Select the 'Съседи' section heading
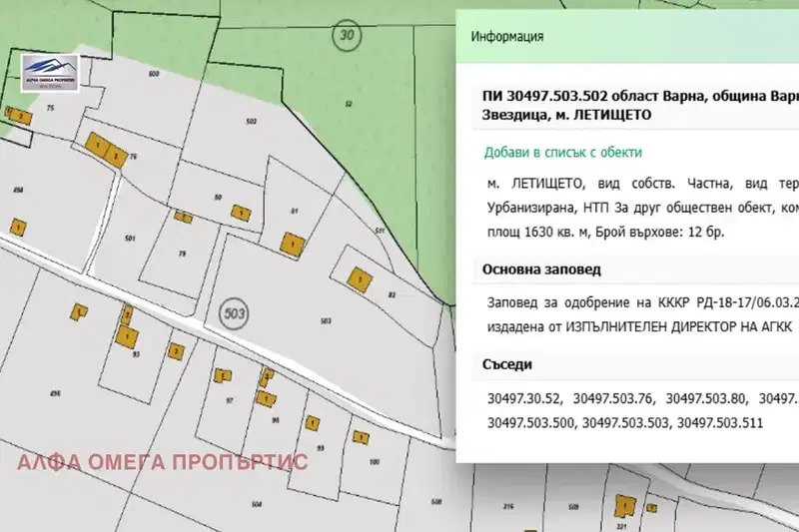Viewport: 799px width, 532px height. [x=507, y=364]
